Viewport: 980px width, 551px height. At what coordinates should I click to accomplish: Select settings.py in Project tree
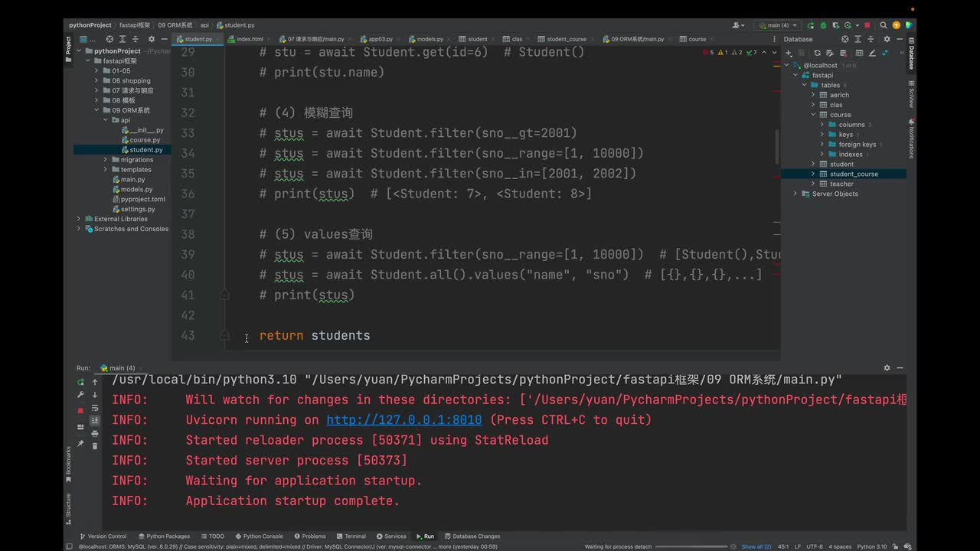138,209
